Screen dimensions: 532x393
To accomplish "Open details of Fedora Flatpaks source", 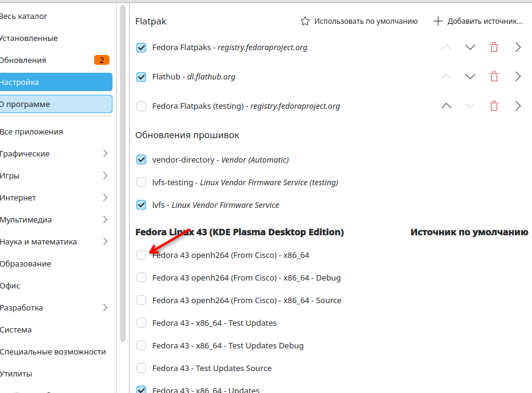I will (x=518, y=48).
